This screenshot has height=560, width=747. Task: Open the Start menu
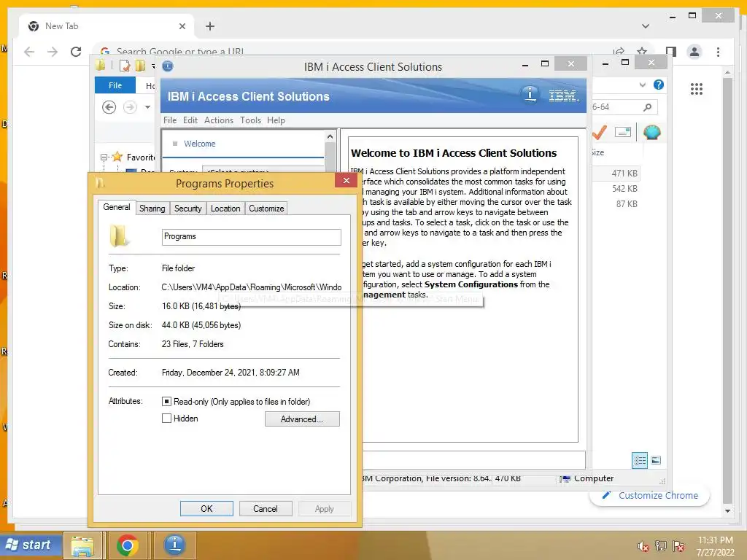pyautogui.click(x=31, y=545)
